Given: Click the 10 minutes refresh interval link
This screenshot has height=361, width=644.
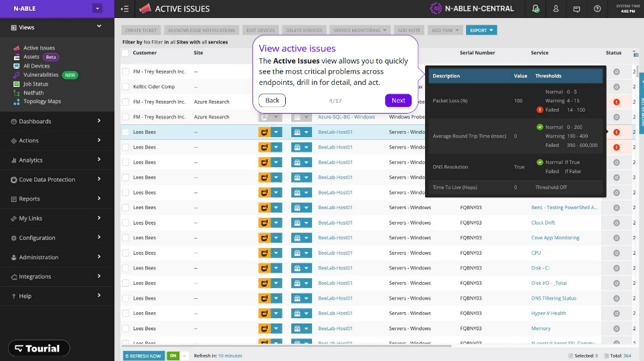Looking at the screenshot, I should tap(230, 356).
